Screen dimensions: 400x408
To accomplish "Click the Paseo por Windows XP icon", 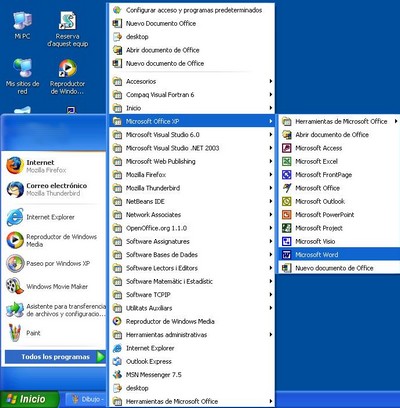I will (x=15, y=263).
